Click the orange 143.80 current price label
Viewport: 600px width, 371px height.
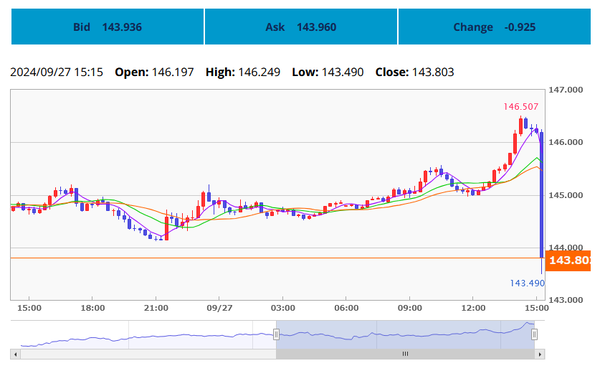coord(568,260)
